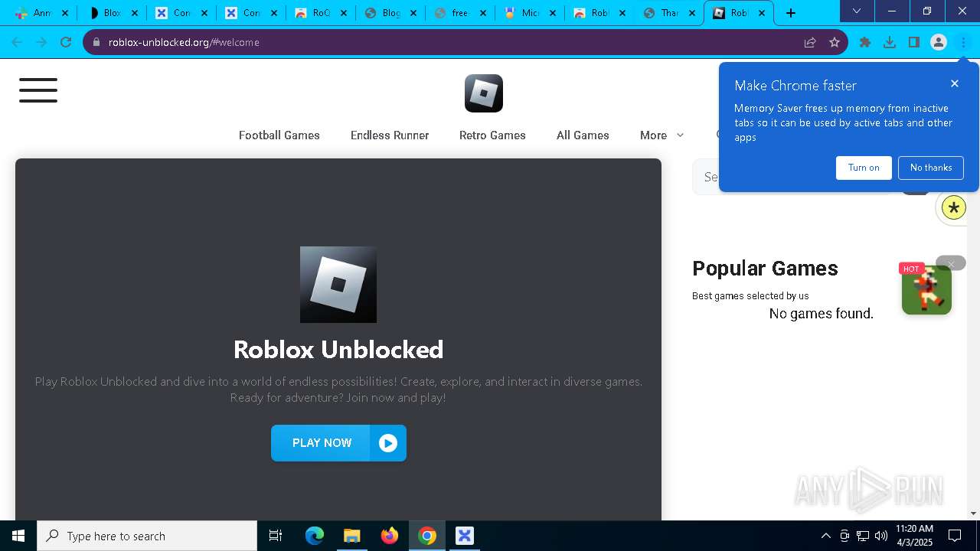
Task: Decline Memory Saver with No thanks
Action: 931,168
